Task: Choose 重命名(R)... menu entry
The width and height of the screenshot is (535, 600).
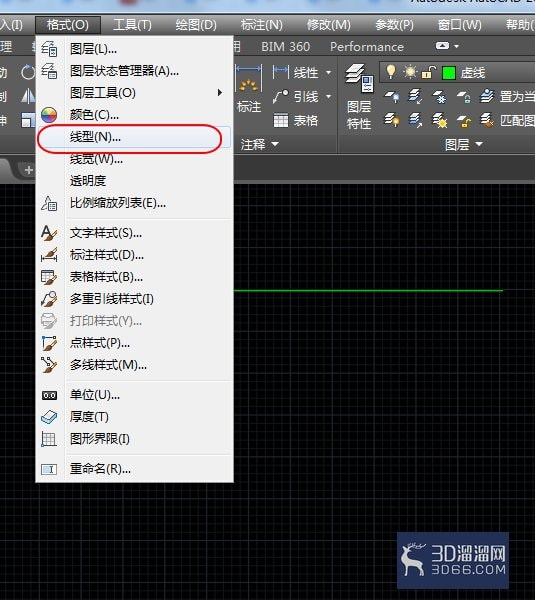Action: (x=134, y=468)
